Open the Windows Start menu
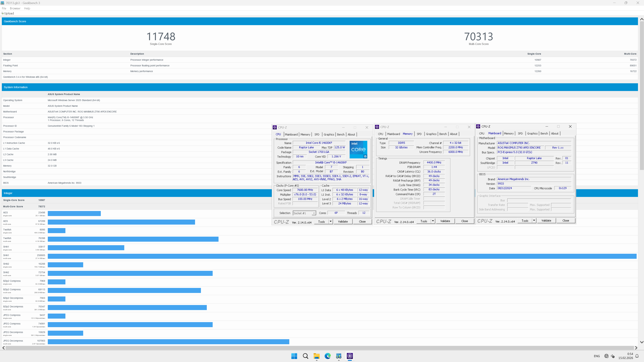Viewport: 644px width, 362px height. point(294,356)
